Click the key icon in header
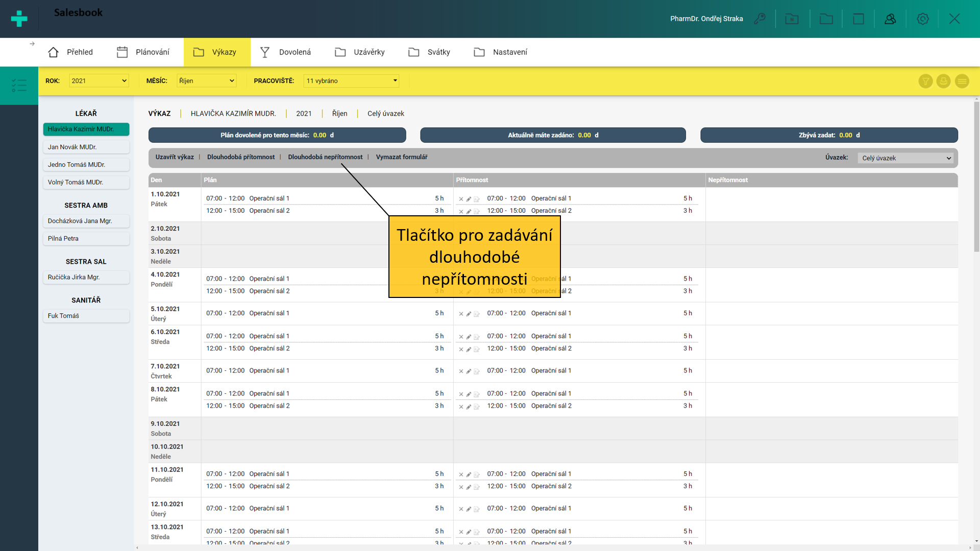The image size is (980, 551). (759, 19)
